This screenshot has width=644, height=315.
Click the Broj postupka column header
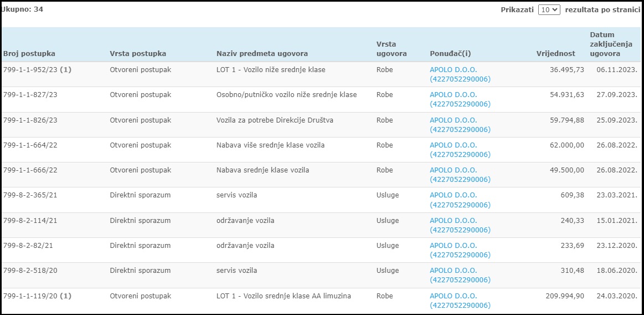pos(29,53)
